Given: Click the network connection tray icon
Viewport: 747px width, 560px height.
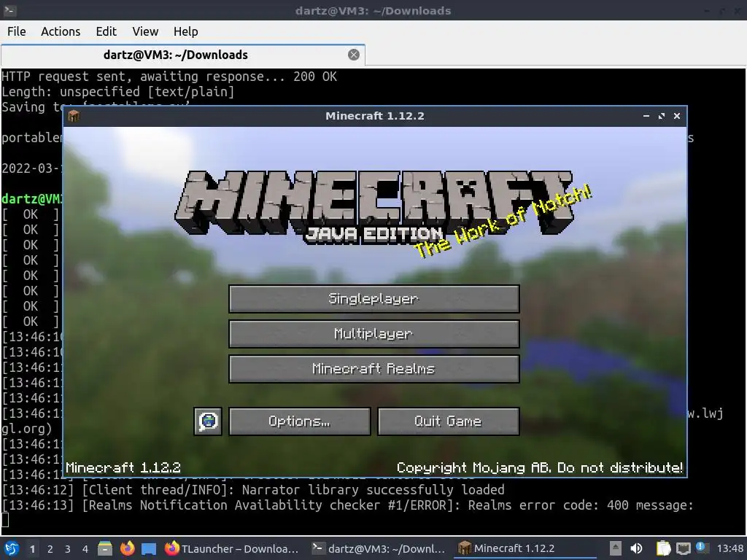Looking at the screenshot, I should [683, 548].
